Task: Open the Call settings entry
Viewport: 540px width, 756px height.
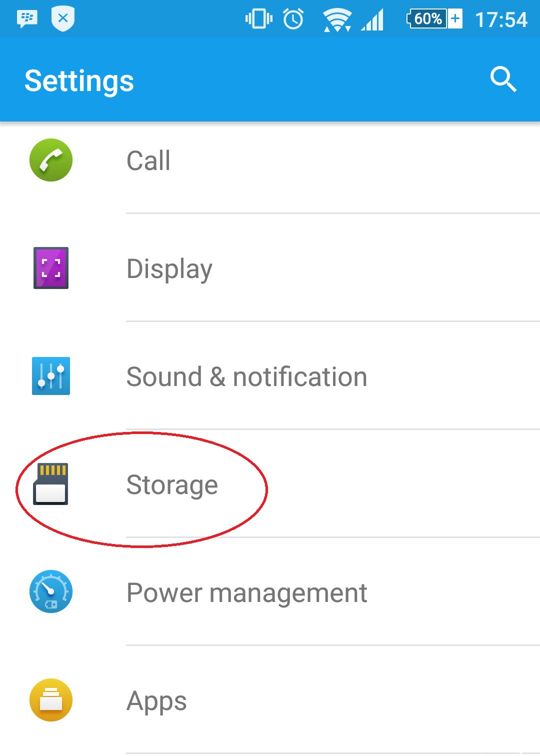Action: click(148, 161)
